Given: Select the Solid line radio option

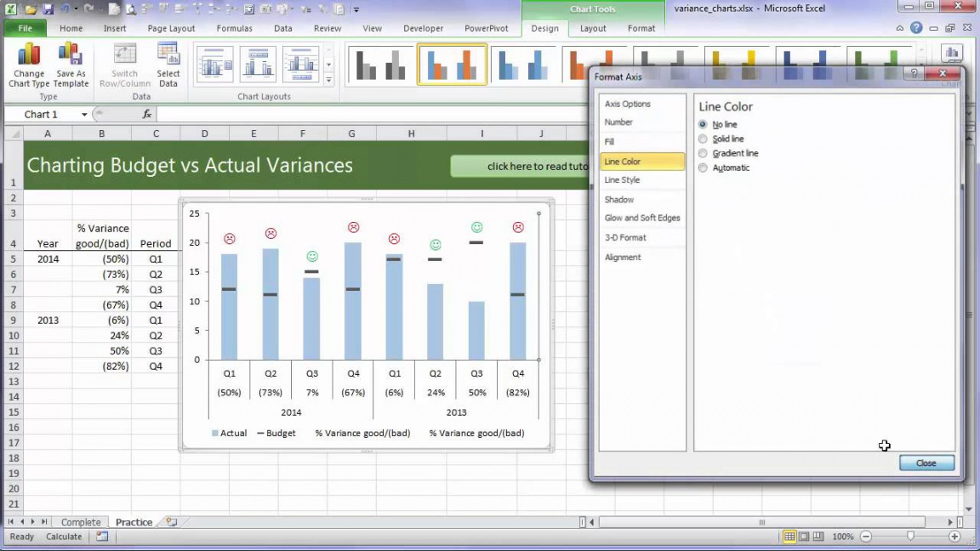Looking at the screenshot, I should click(x=703, y=139).
